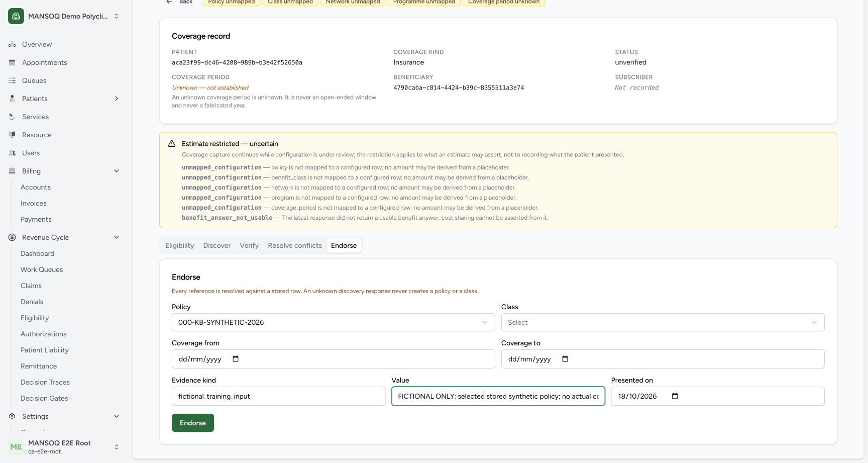Open the Policy dropdown
The width and height of the screenshot is (868, 463).
point(333,322)
